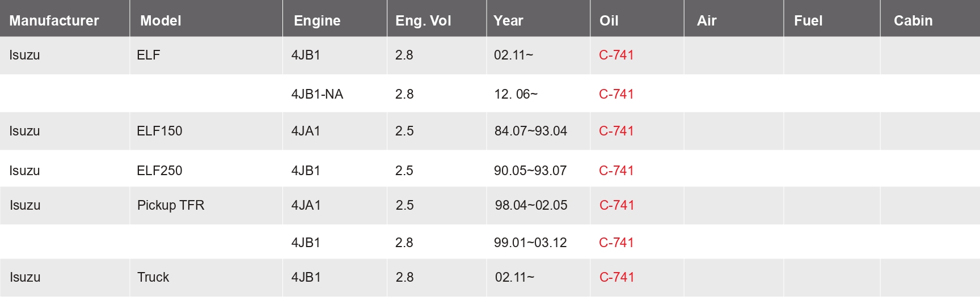Screen dimensions: 980x297
Task: Select the Pickup TFR model cell
Action: pos(171,205)
